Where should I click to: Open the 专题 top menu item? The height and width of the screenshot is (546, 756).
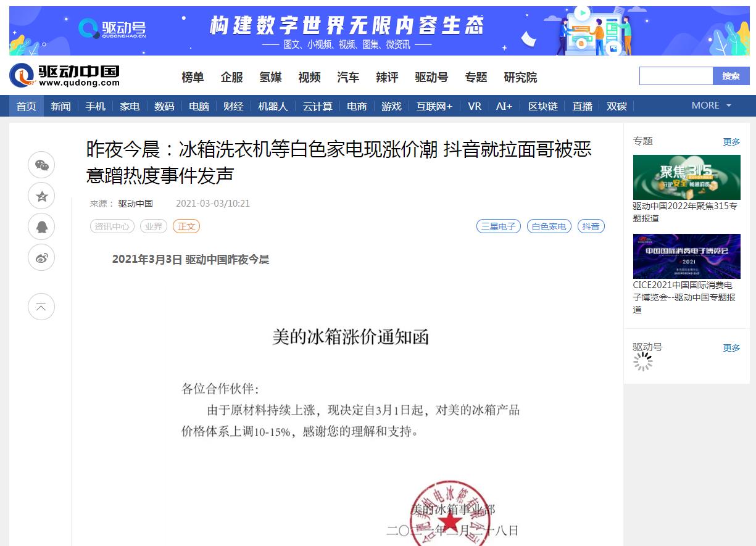pos(476,77)
